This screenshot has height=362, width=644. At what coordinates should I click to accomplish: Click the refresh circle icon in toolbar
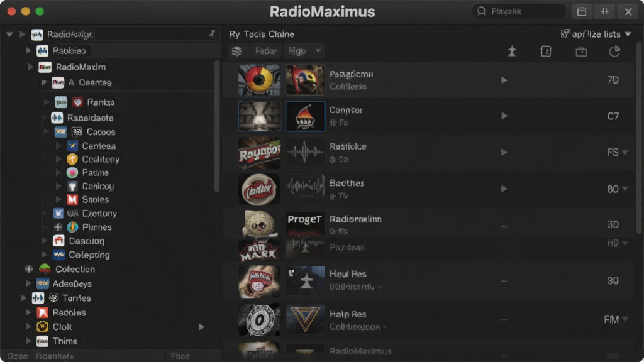coord(614,52)
